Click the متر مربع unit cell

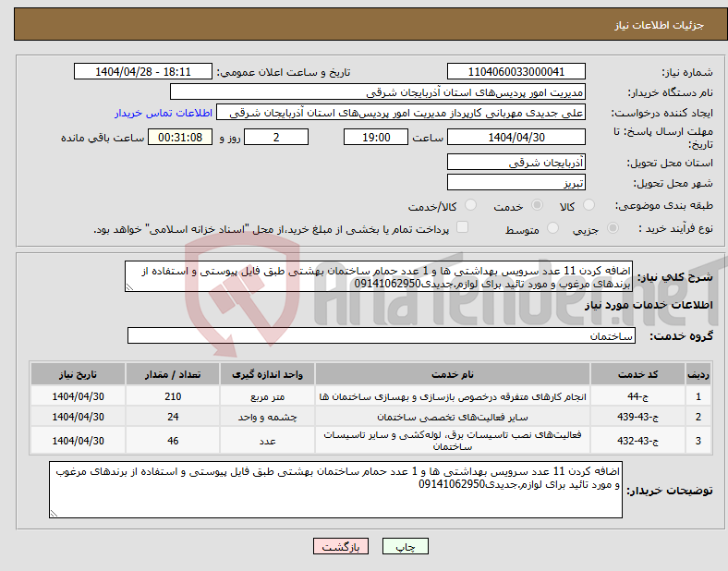coord(267,396)
